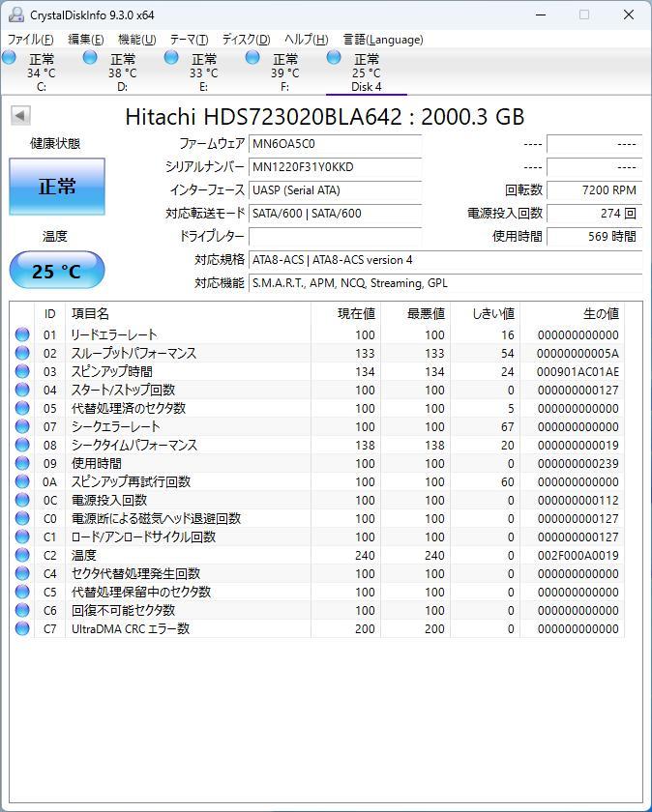Click the status orb for drive F:
The image size is (652, 812).
click(252, 57)
